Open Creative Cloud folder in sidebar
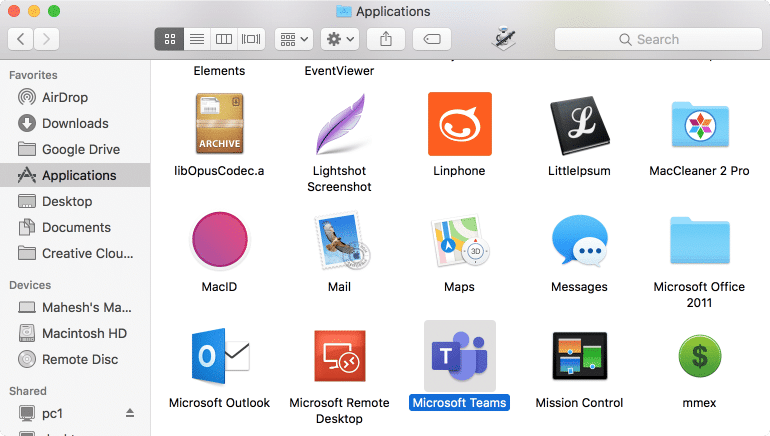This screenshot has width=770, height=436. [x=75, y=253]
